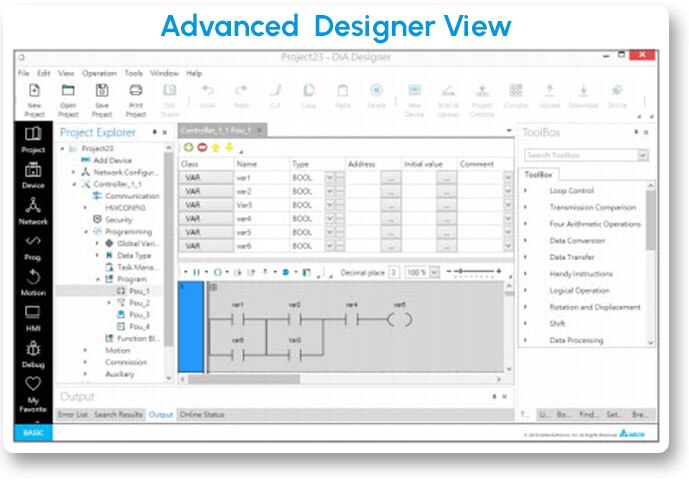689x480 pixels.
Task: Click the red remove variable icon
Action: click(x=202, y=148)
